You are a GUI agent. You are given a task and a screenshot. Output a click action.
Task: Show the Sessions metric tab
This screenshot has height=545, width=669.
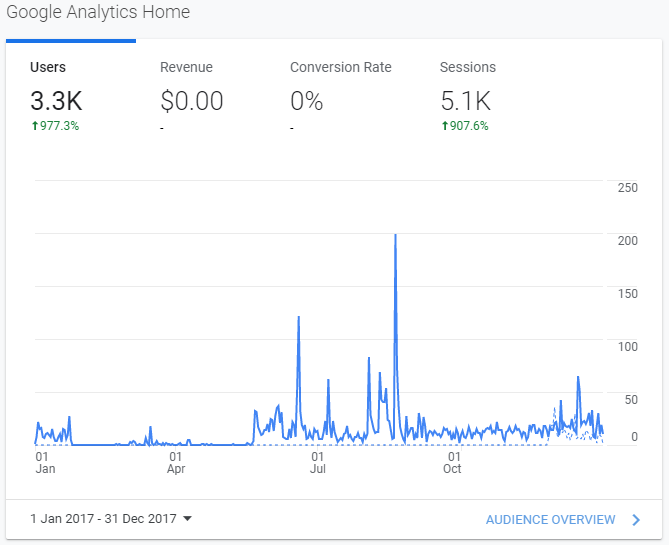pos(481,94)
